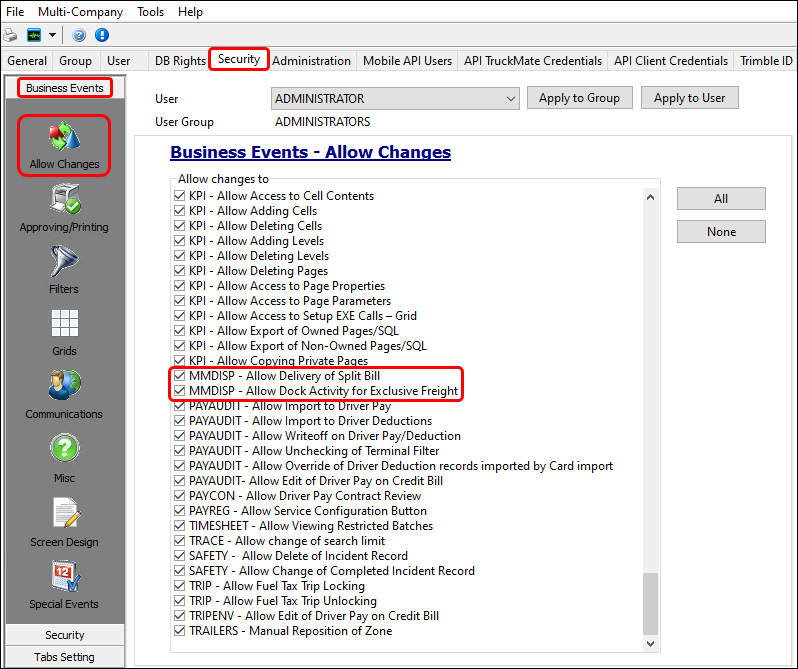798x669 pixels.
Task: Toggle MMDISP - Allow Delivery of Split Bill
Action: pos(179,376)
